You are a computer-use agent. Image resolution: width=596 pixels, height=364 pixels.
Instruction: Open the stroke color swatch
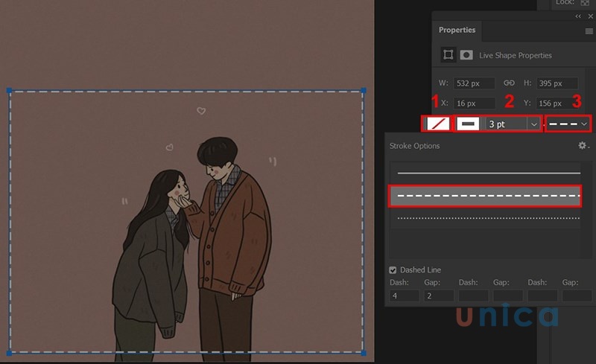(x=468, y=124)
